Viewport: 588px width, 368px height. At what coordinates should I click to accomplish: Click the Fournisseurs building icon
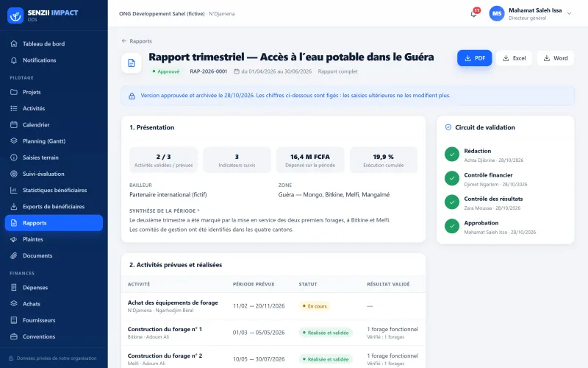click(x=14, y=320)
